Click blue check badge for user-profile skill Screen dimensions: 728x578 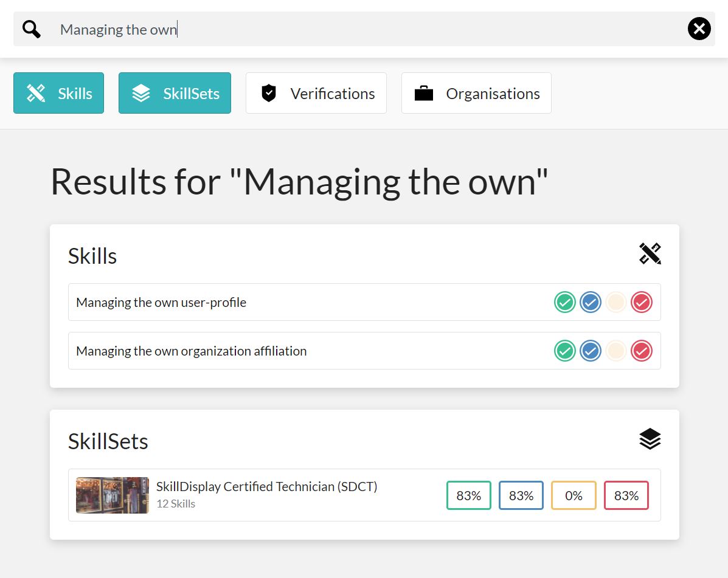[x=591, y=303]
